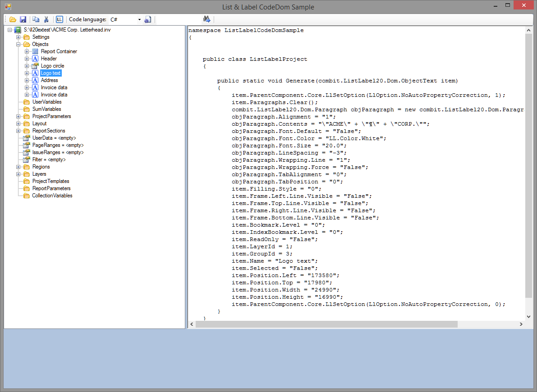Image resolution: width=537 pixels, height=392 pixels.
Task: Click the SumVariables folder icon
Action: point(26,109)
